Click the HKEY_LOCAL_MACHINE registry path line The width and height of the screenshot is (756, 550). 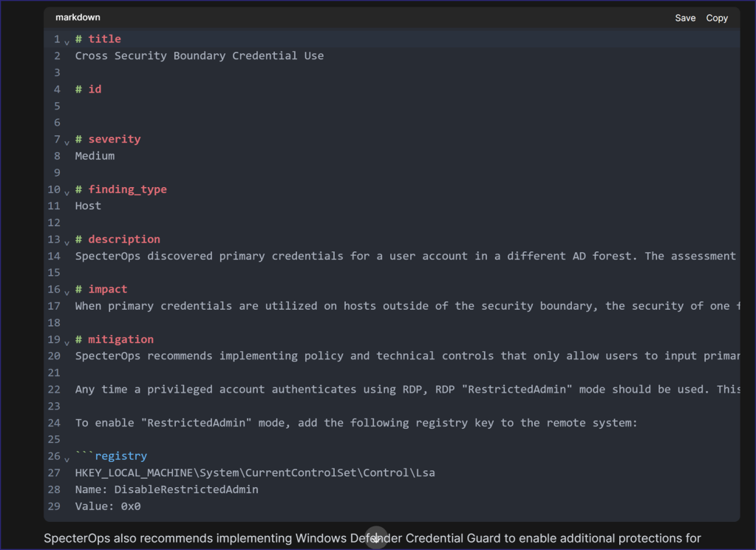254,472
